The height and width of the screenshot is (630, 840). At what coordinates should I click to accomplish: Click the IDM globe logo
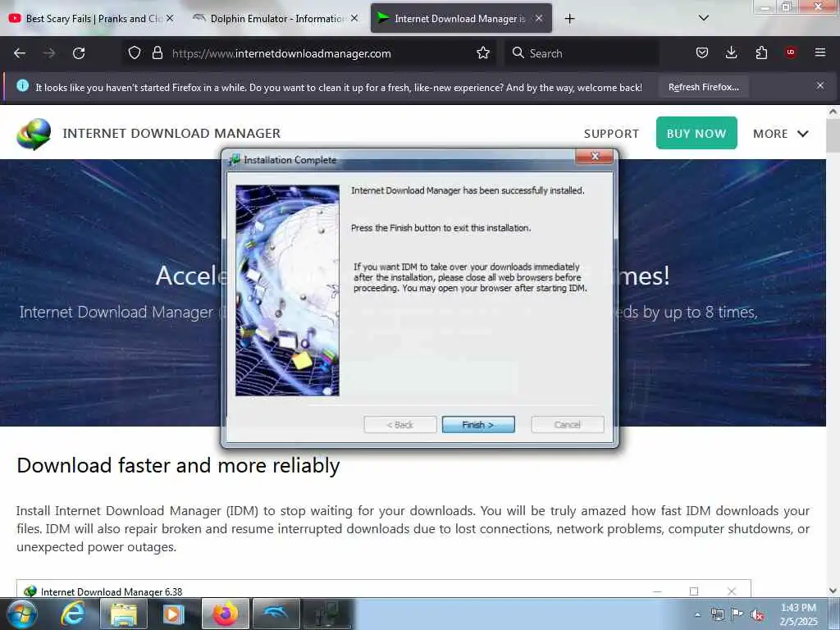(34, 134)
